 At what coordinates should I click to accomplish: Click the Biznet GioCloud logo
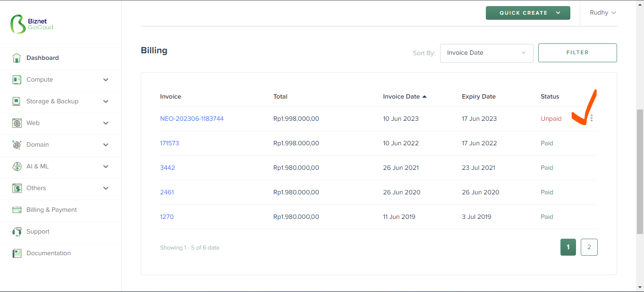pyautogui.click(x=32, y=24)
